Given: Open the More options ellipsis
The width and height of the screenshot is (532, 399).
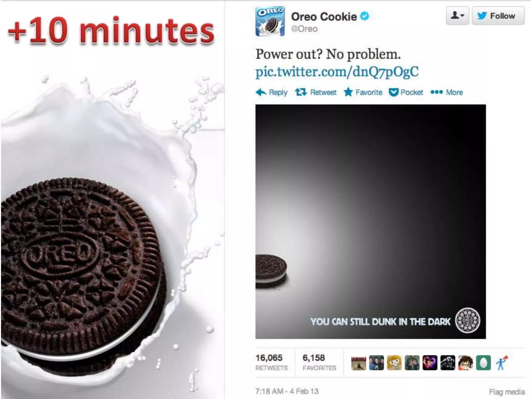Looking at the screenshot, I should pyautogui.click(x=436, y=92).
